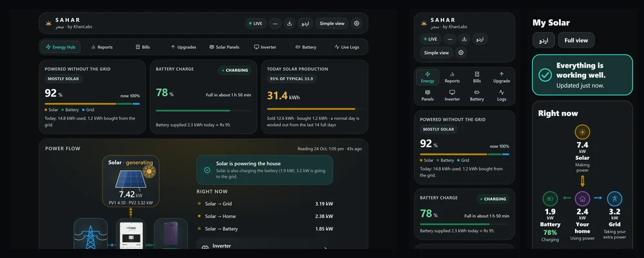644x258 pixels.
Task: Click the grid pylon tile in Power Flow
Action: tap(91, 233)
